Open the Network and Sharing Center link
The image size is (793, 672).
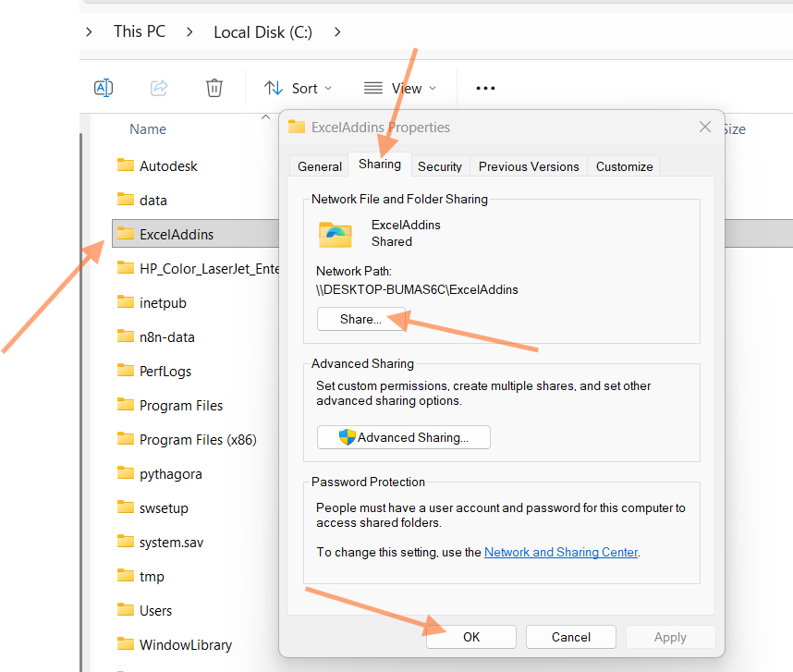coord(561,552)
